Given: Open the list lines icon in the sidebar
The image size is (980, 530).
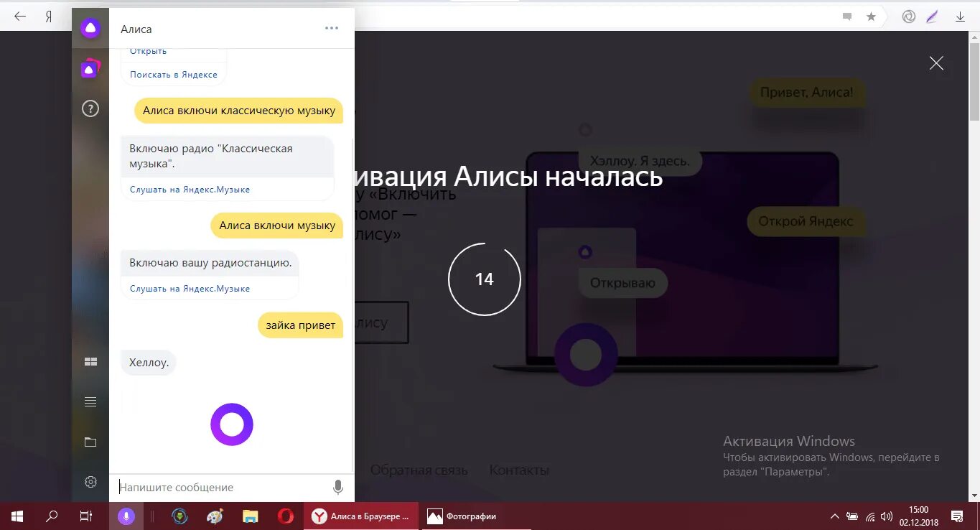Looking at the screenshot, I should coord(90,402).
